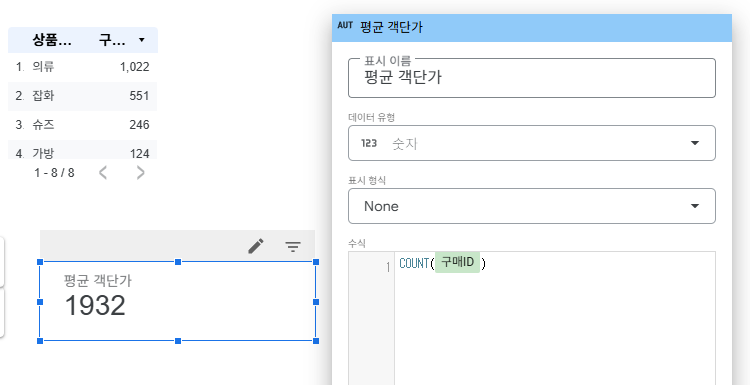The height and width of the screenshot is (385, 750).
Task: Select the 평균 객단가 scorecard value 1932
Action: coord(95,306)
